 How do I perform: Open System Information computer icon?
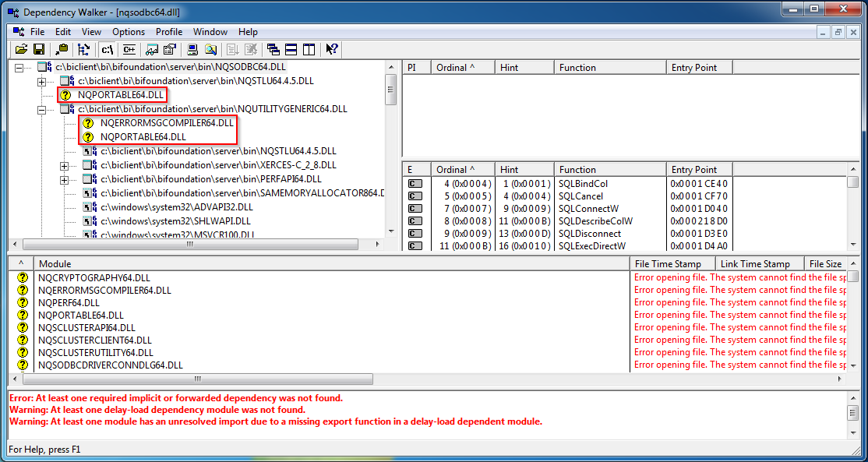click(x=192, y=48)
